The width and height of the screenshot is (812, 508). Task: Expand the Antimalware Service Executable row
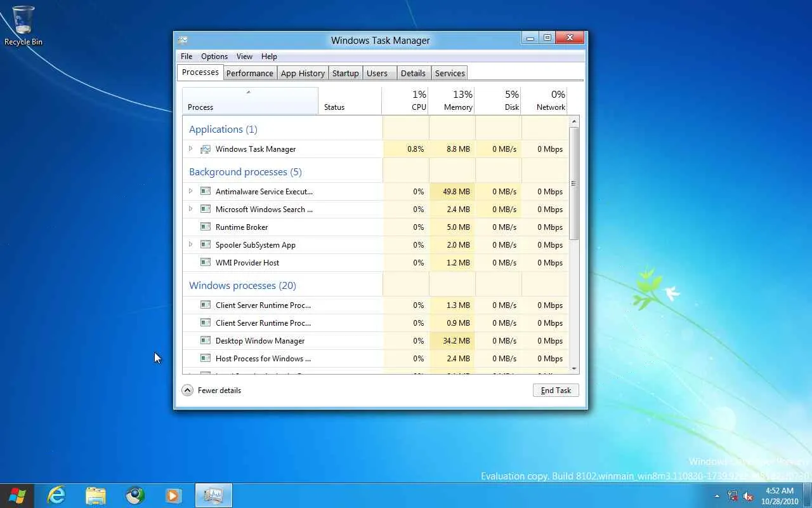[x=190, y=191]
